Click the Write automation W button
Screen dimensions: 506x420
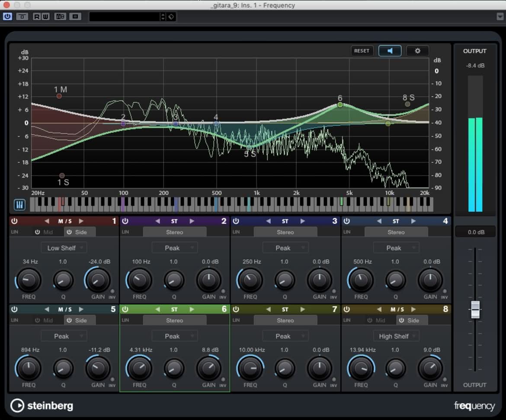pos(45,16)
